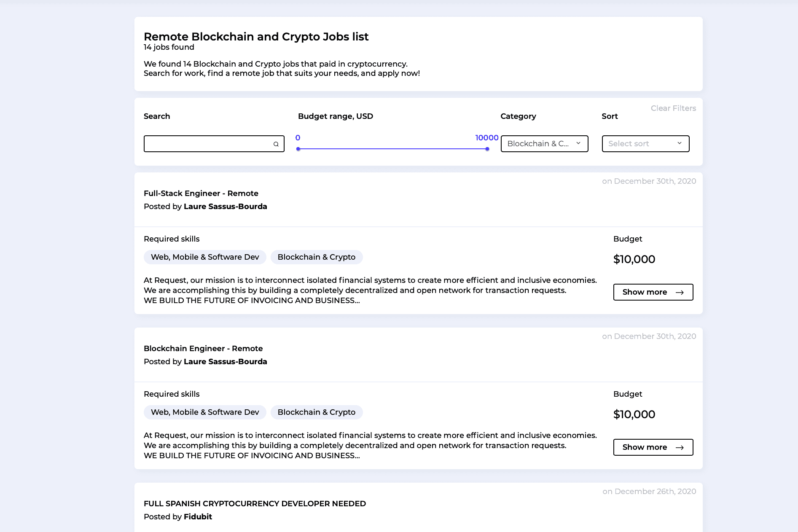The width and height of the screenshot is (798, 532).
Task: Open the Blockchain & Crypto category dropdown
Action: tap(544, 143)
